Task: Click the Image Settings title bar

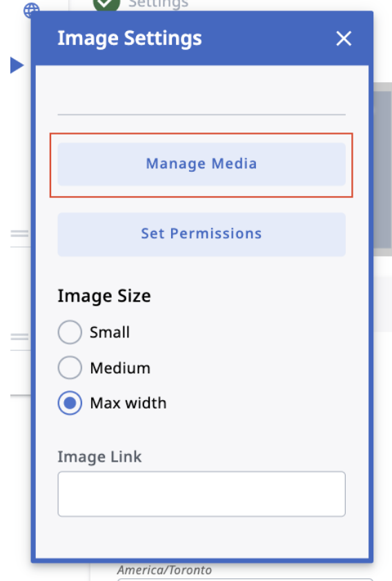Action: coord(202,39)
